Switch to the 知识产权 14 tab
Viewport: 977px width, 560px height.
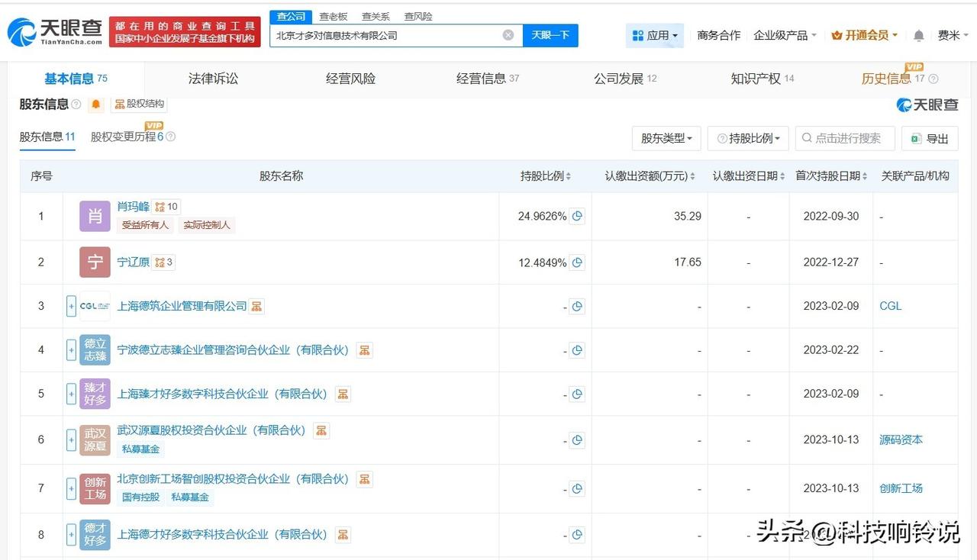763,79
